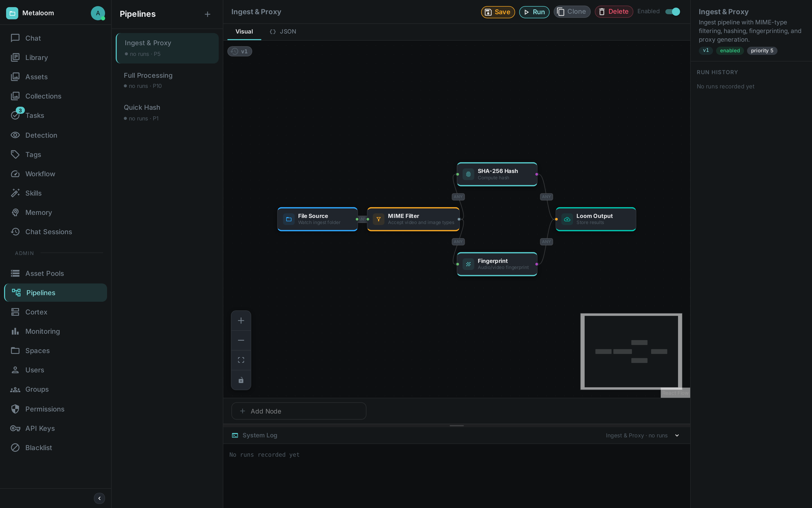Open the API Keys key icon

(15, 428)
